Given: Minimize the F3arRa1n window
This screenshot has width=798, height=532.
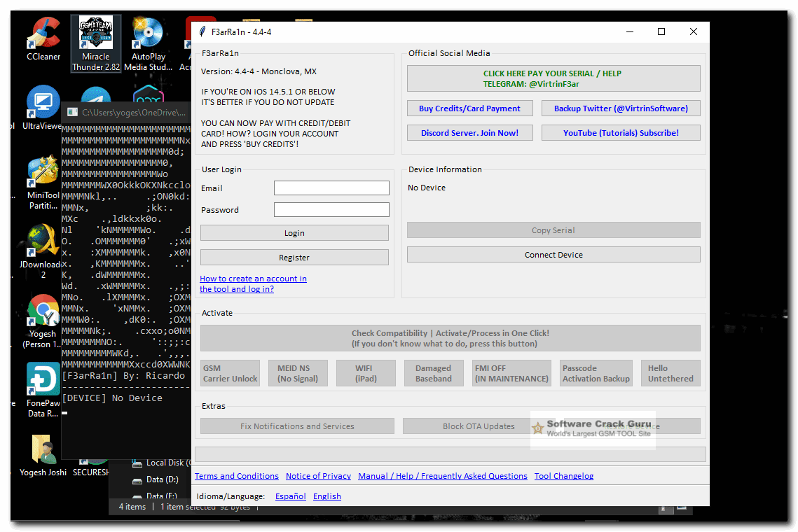Looking at the screenshot, I should (x=630, y=31).
